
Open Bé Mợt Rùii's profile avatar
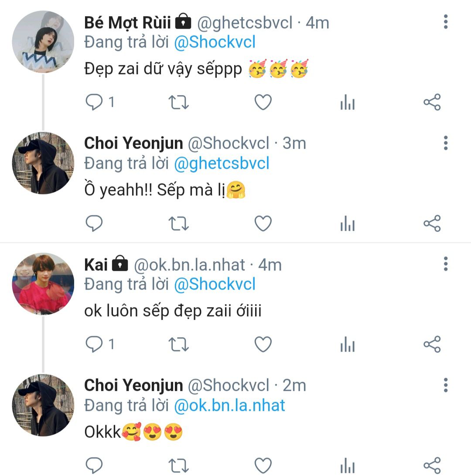(43, 42)
